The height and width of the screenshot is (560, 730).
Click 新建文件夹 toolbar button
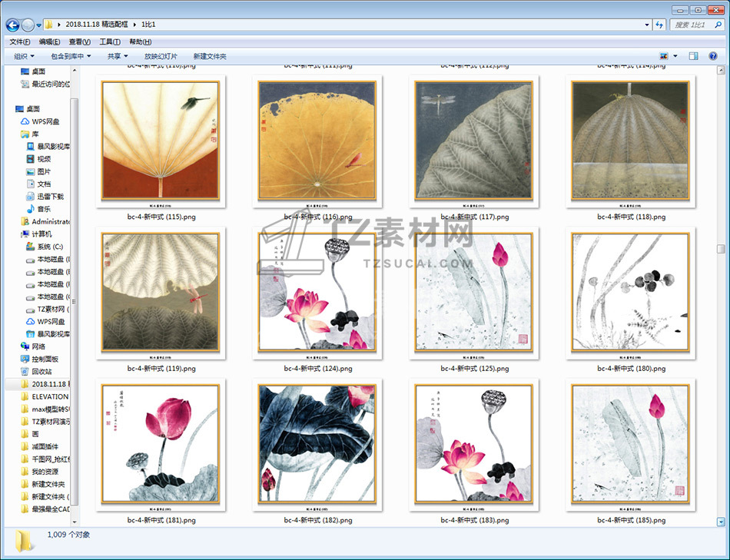210,56
